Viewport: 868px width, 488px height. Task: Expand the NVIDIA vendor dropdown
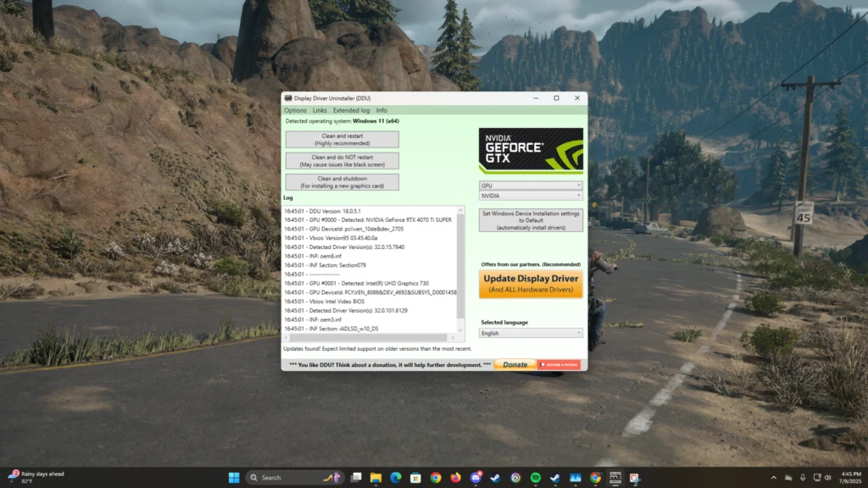[x=531, y=196]
